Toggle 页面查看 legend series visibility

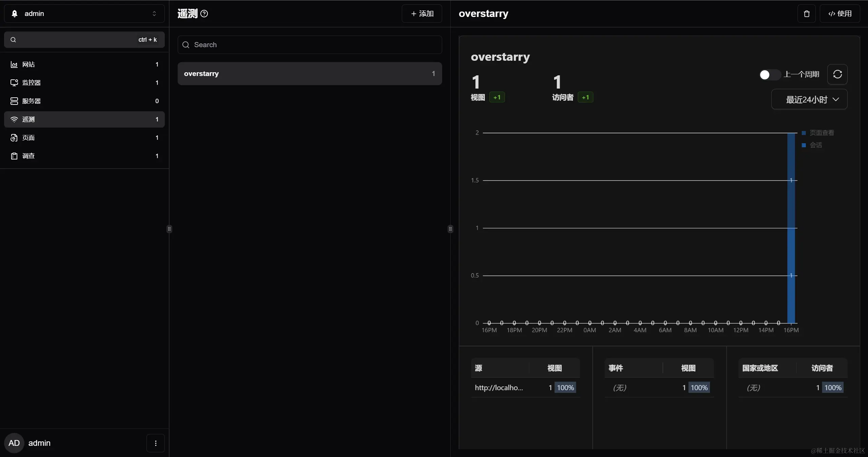[x=818, y=133]
